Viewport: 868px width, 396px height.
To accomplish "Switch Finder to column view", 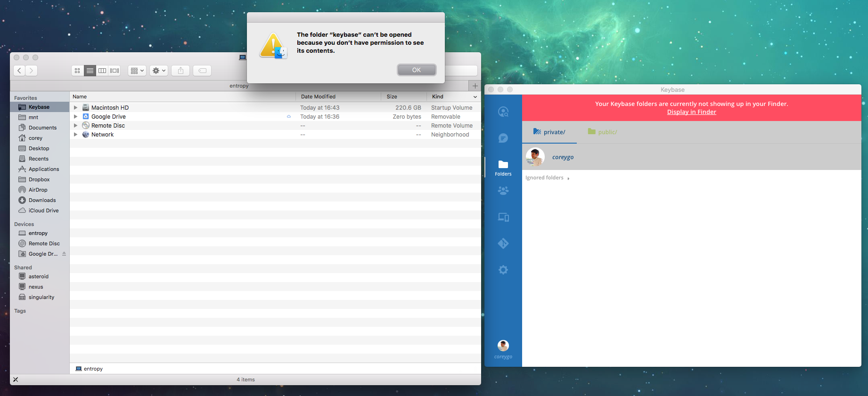I will [x=102, y=71].
